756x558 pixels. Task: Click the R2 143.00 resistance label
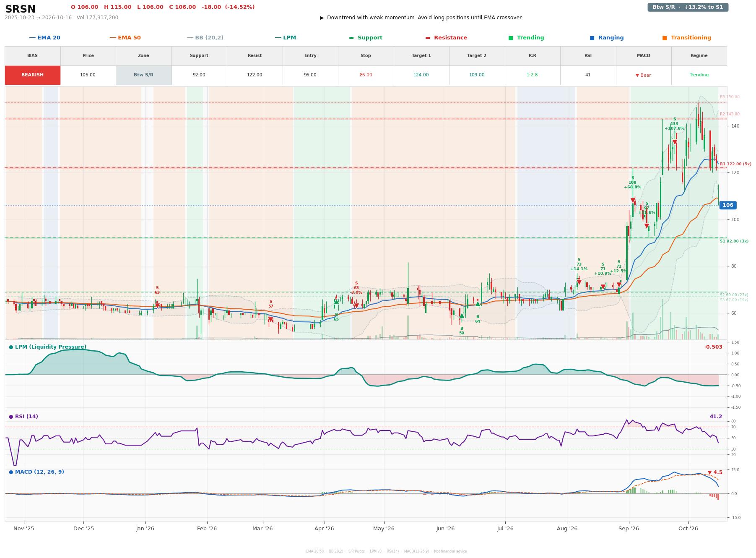730,114
